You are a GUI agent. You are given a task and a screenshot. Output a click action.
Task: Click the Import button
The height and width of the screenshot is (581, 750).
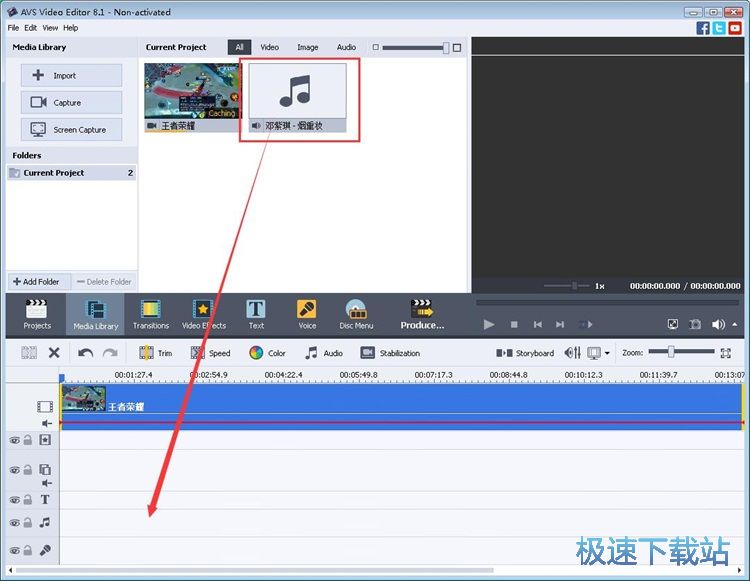click(x=71, y=76)
